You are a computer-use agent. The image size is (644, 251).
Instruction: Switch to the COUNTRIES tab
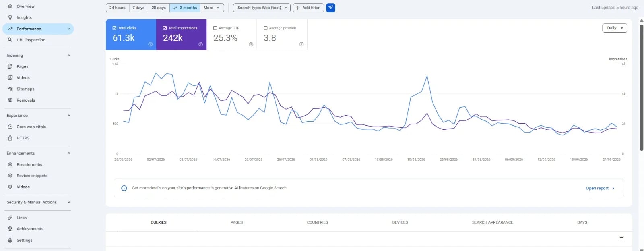tap(318, 222)
